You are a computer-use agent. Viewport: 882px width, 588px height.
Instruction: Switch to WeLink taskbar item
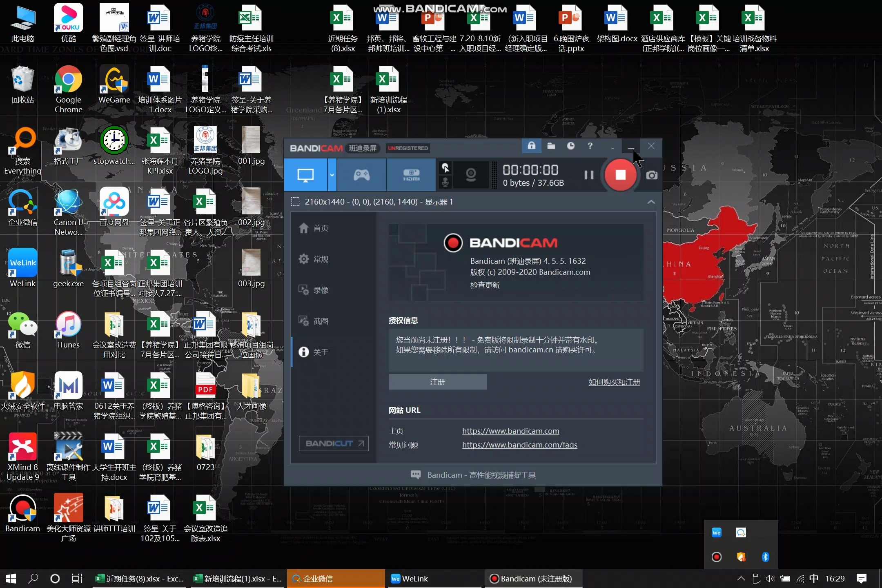point(434,579)
